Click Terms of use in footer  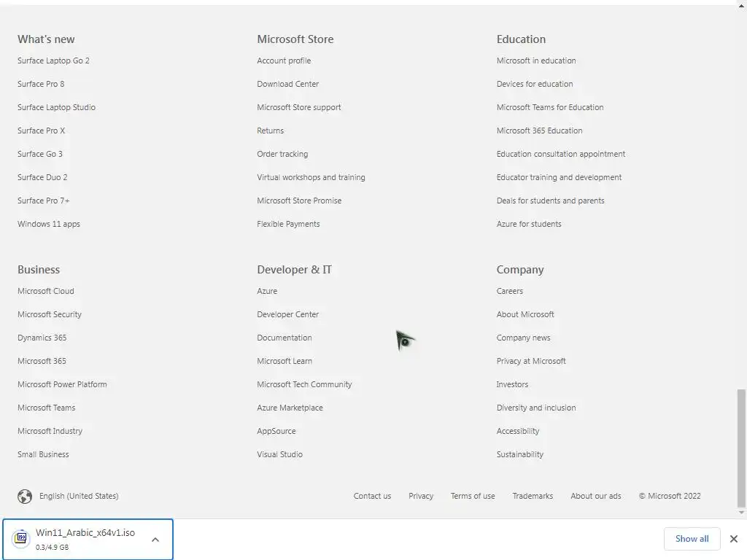click(x=473, y=496)
